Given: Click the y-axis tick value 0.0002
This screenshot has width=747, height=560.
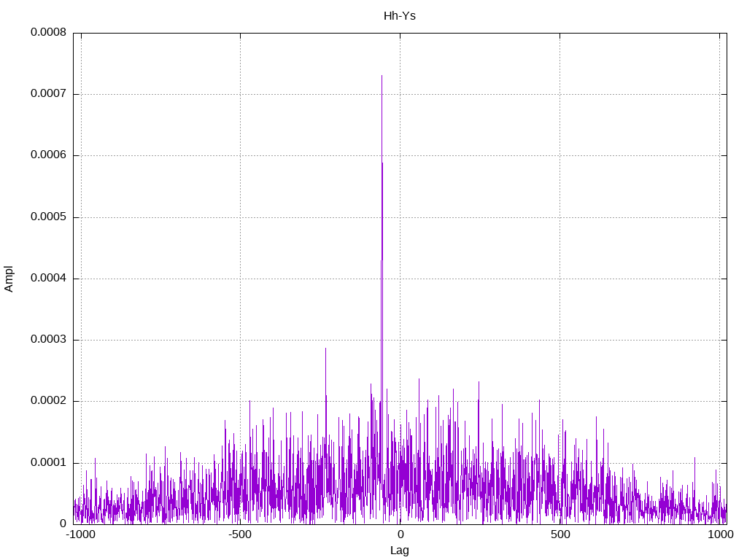Looking at the screenshot, I should pos(48,401).
